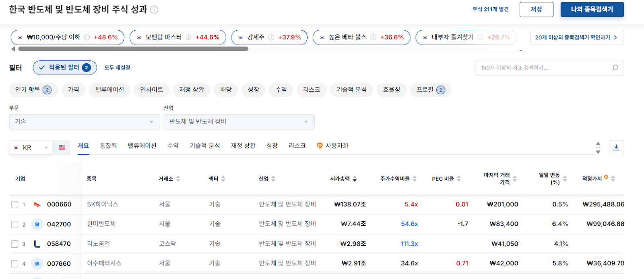Check the box for row 1 000660
This screenshot has width=644, height=279.
pos(15,204)
